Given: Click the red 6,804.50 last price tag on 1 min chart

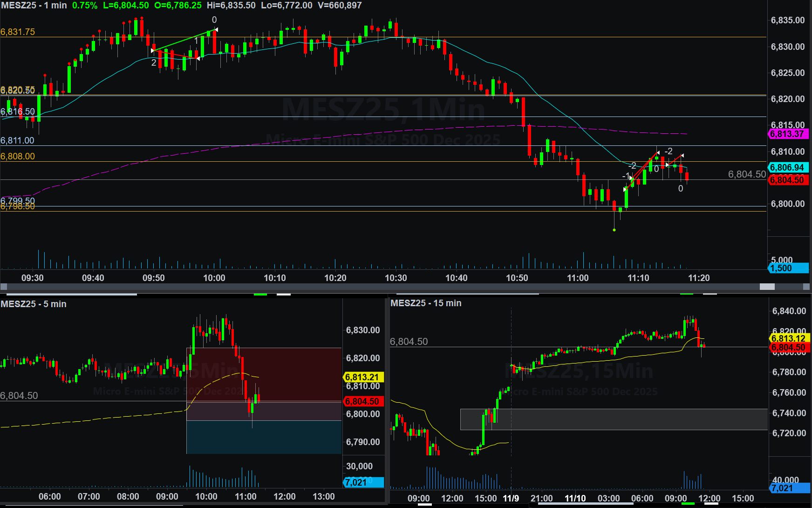Looking at the screenshot, I should coord(787,180).
